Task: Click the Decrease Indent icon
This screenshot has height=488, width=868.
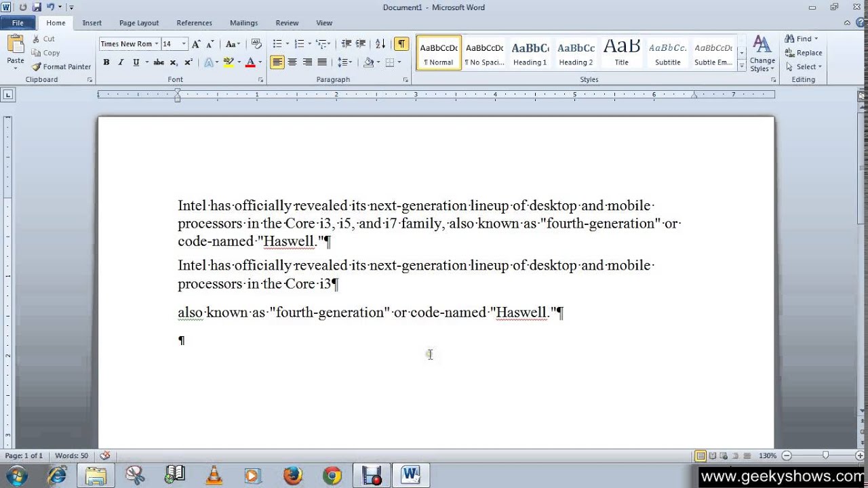Action: point(347,44)
